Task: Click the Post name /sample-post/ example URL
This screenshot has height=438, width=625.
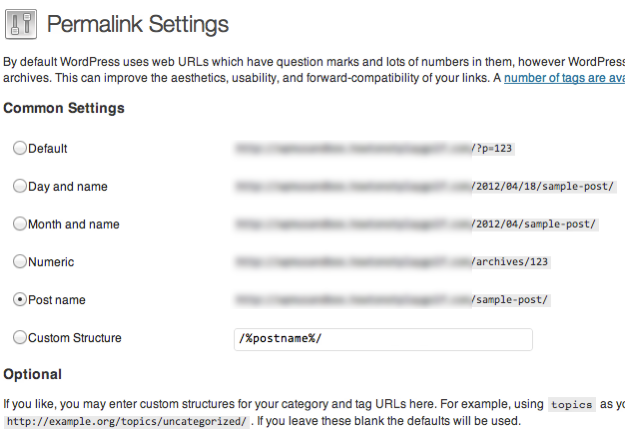Action: click(510, 301)
